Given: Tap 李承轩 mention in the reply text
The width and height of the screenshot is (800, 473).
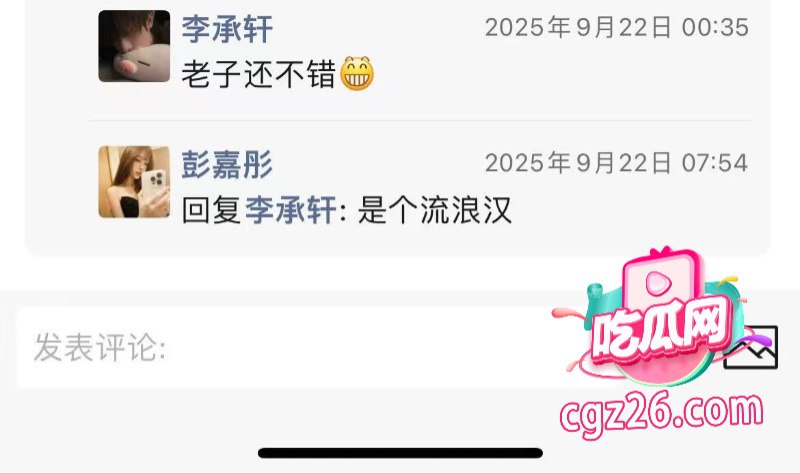Looking at the screenshot, I should click(291, 210).
